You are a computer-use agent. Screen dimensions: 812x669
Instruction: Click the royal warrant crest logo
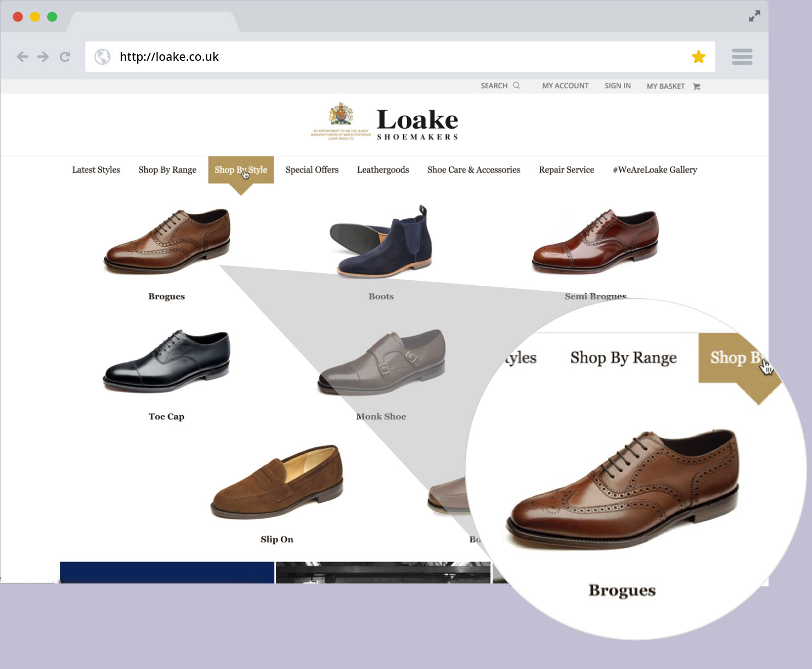click(341, 121)
